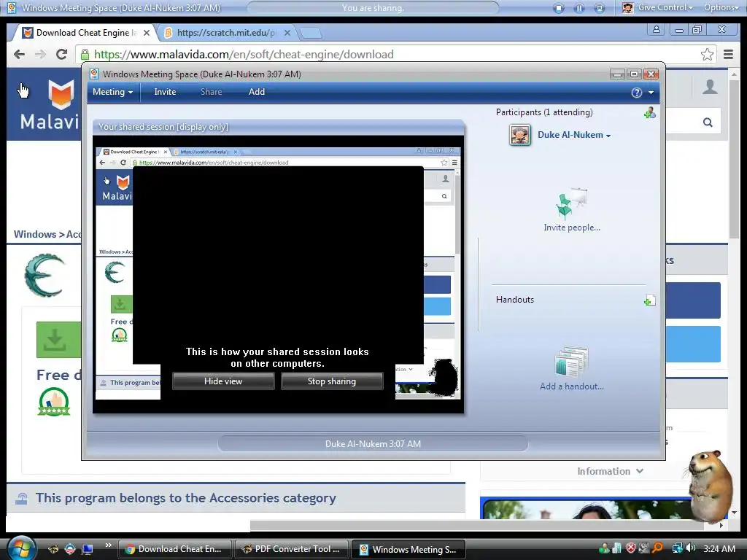Close the Download Cheat Engine tab
747x560 pixels.
click(x=147, y=33)
